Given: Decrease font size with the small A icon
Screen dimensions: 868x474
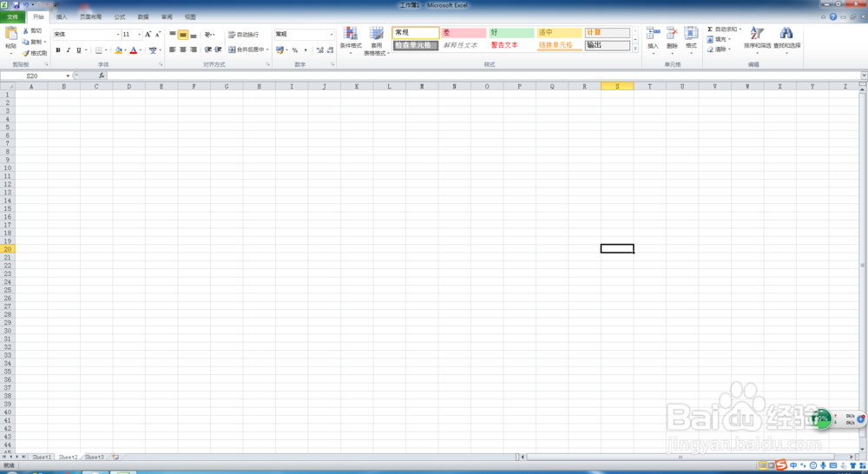Looking at the screenshot, I should pos(158,35).
